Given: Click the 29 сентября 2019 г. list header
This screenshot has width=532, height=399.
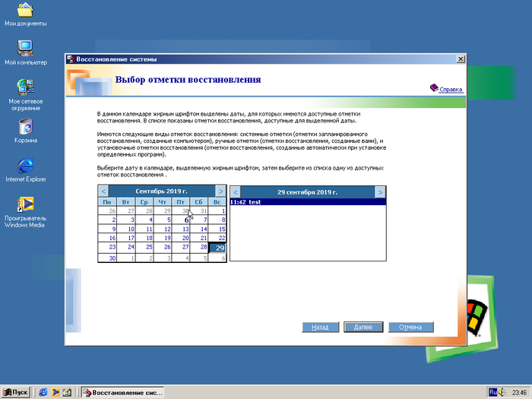Looking at the screenshot, I should [x=307, y=192].
